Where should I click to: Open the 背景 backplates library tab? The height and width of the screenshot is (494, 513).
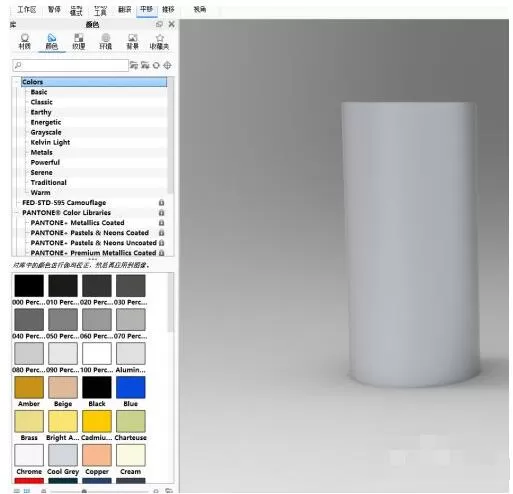(x=132, y=42)
